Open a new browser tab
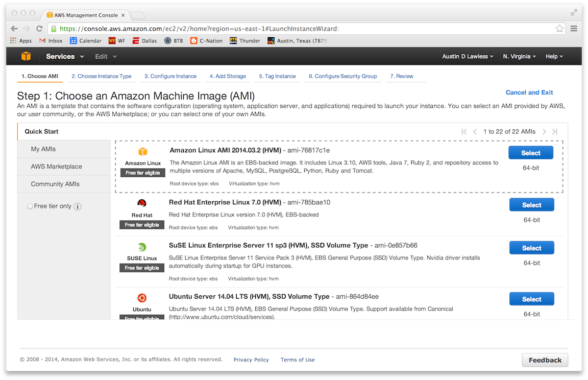The height and width of the screenshot is (380, 588). click(x=138, y=15)
